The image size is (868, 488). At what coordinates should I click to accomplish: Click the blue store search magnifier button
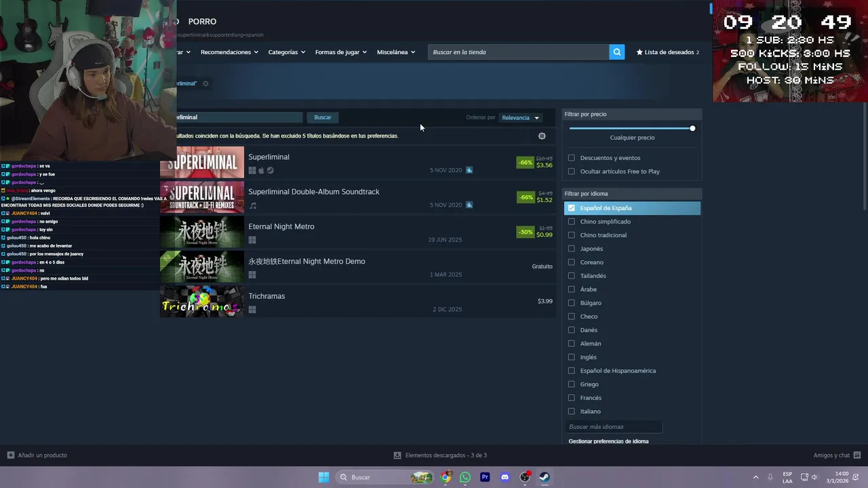point(616,52)
